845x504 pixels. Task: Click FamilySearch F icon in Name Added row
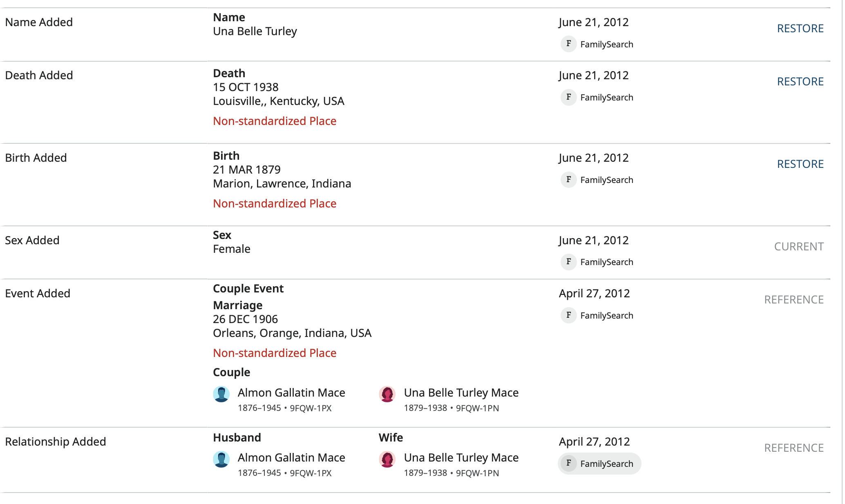click(x=568, y=44)
